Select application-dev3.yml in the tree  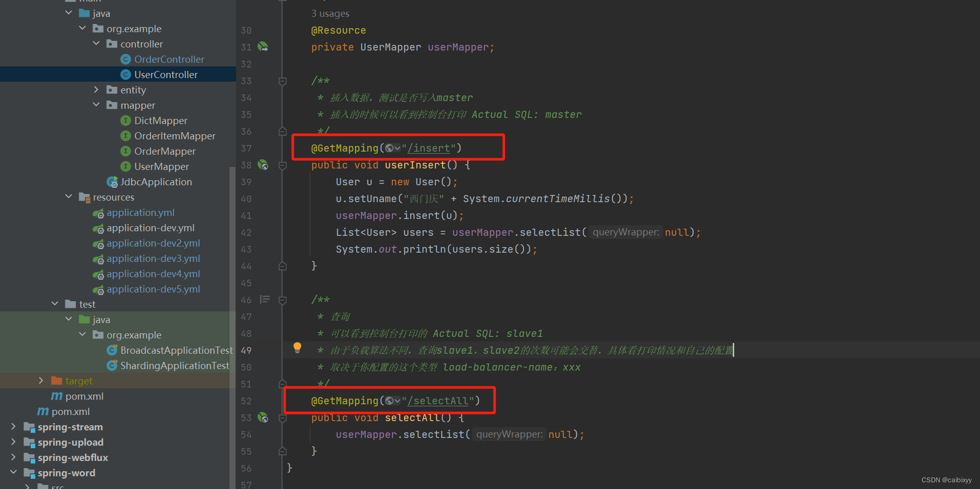[x=153, y=258]
